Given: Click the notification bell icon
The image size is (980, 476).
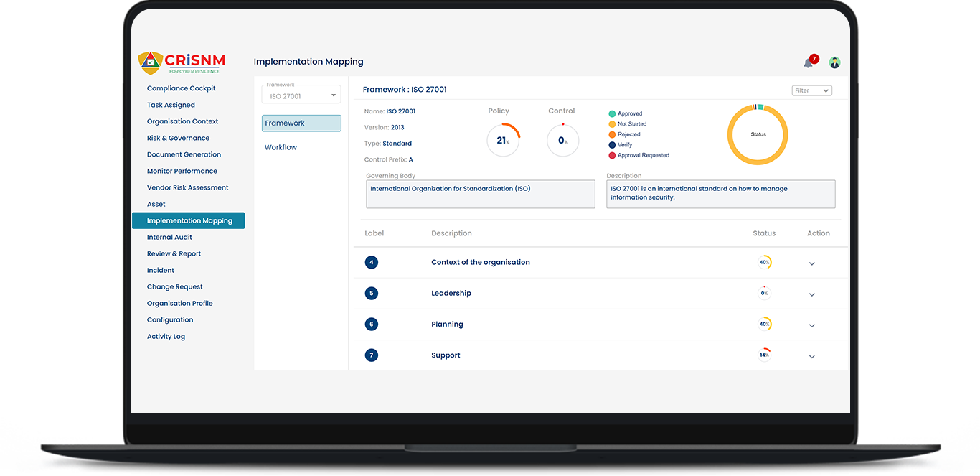Looking at the screenshot, I should point(808,63).
